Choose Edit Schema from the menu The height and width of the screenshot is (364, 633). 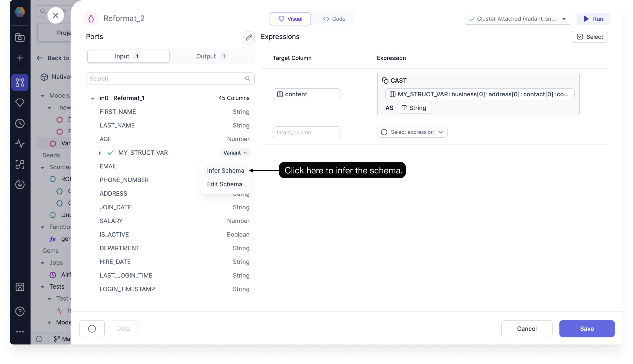point(224,184)
